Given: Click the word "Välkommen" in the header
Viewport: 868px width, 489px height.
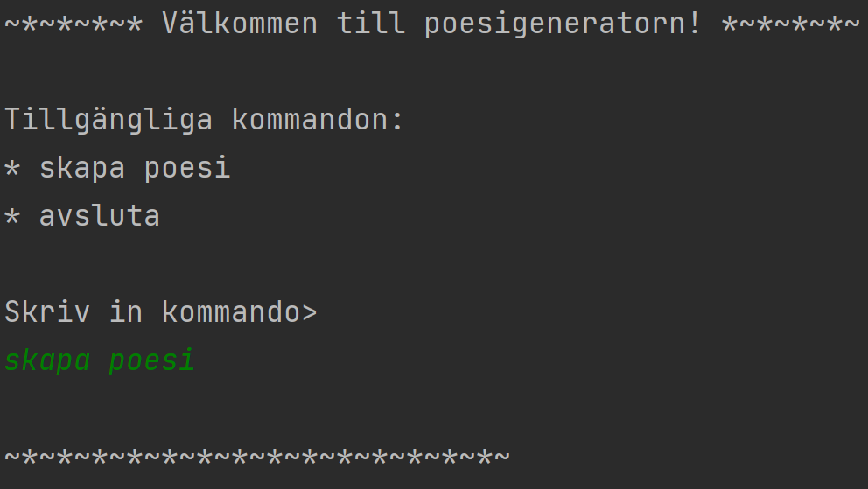Looking at the screenshot, I should pyautogui.click(x=240, y=24).
